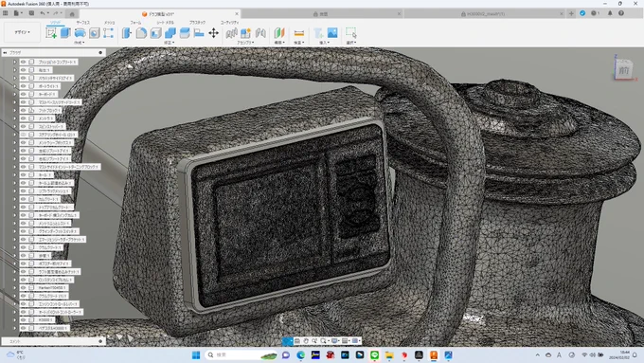Select the Align tool icon
This screenshot has height=363, width=644.
[x=199, y=33]
